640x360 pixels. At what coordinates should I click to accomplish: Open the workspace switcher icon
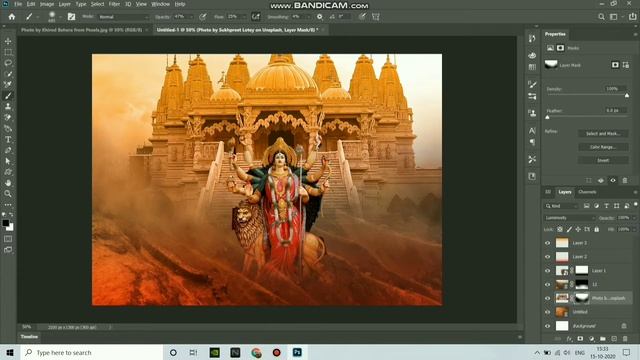point(613,17)
